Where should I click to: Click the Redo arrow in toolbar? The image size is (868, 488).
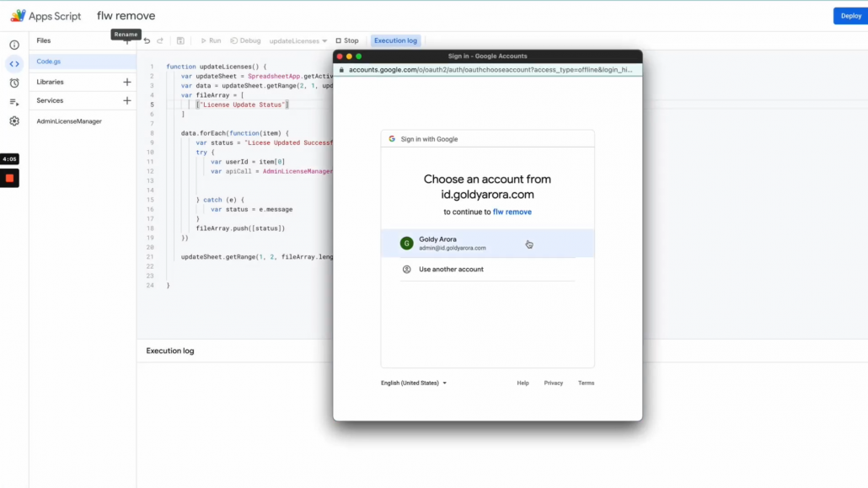[x=160, y=40]
